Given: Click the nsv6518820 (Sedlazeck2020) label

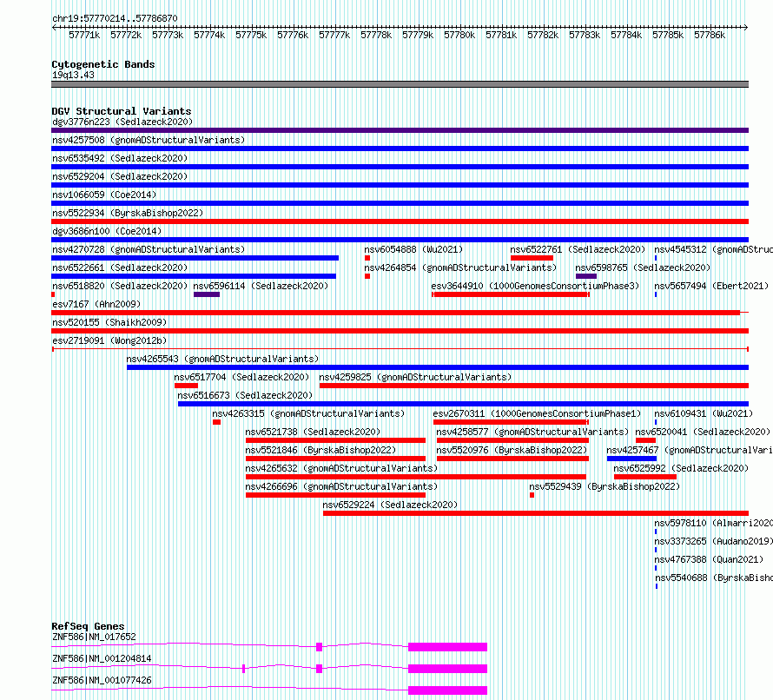Looking at the screenshot, I should pyautogui.click(x=120, y=286).
